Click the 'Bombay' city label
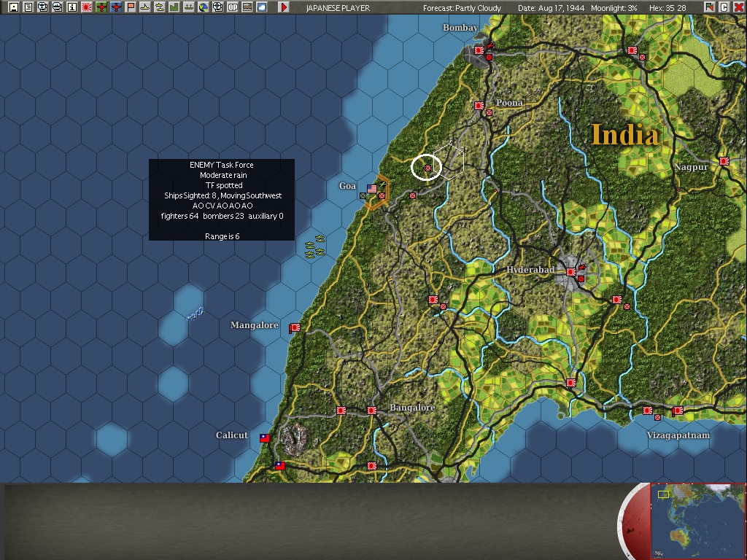 click(x=460, y=28)
